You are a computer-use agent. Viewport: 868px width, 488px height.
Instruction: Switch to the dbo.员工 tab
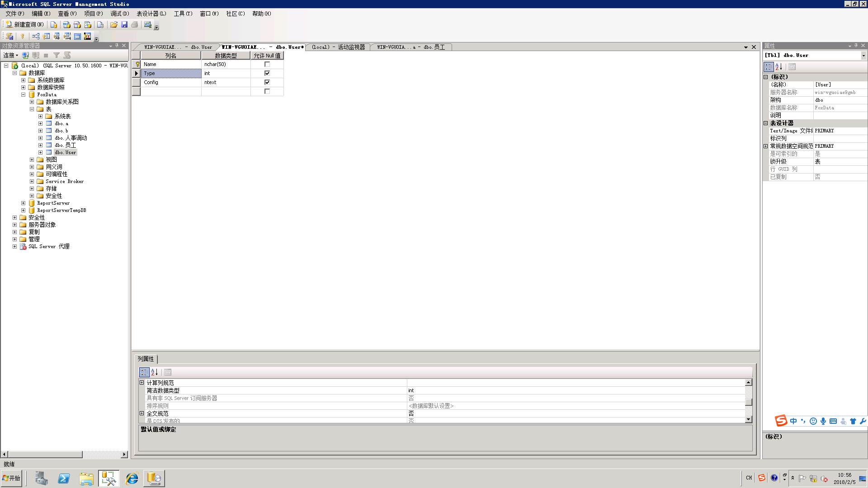pyautogui.click(x=411, y=47)
